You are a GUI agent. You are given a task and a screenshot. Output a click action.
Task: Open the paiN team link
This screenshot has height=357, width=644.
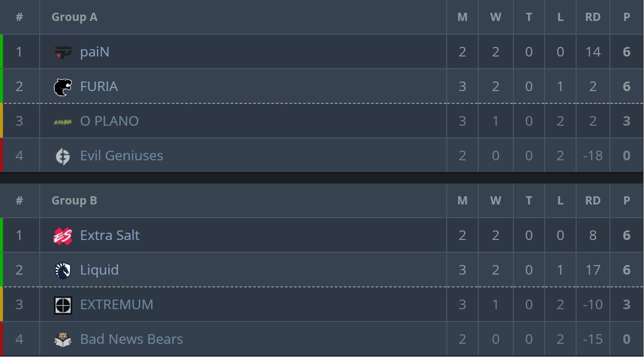coord(95,52)
